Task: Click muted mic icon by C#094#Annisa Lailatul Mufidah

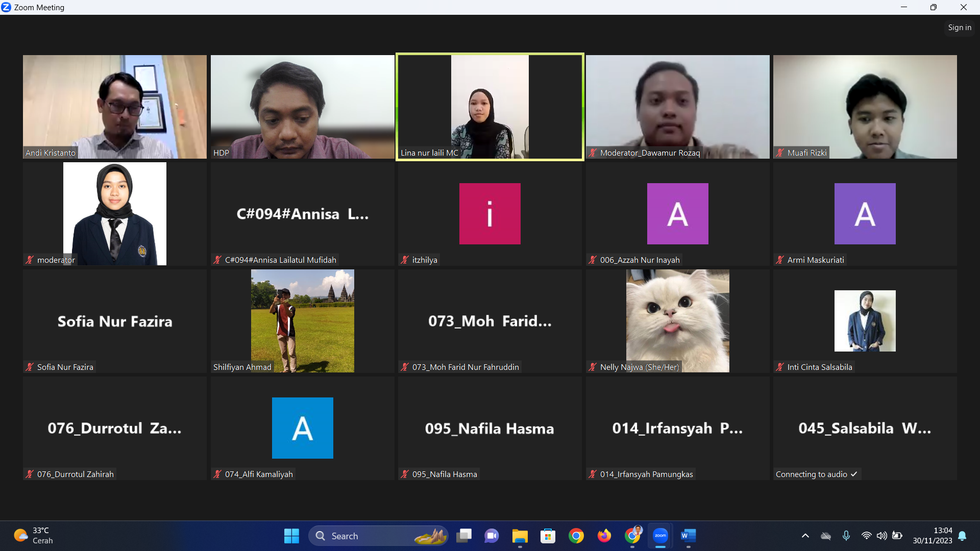Action: [x=217, y=260]
